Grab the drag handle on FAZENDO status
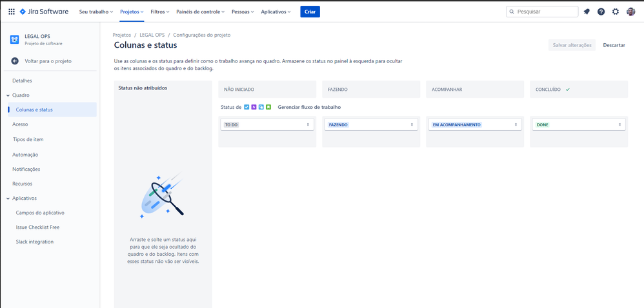Screen dimensions: 644x308 [x=412, y=124]
